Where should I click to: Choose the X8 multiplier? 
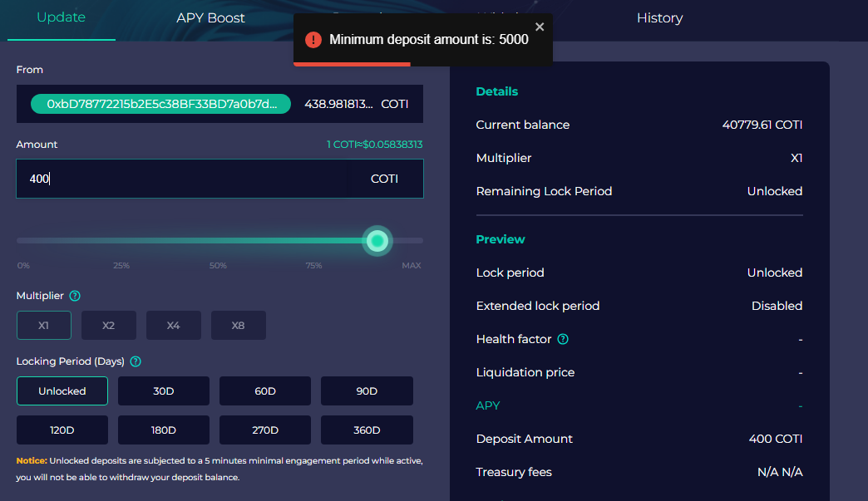pos(238,325)
